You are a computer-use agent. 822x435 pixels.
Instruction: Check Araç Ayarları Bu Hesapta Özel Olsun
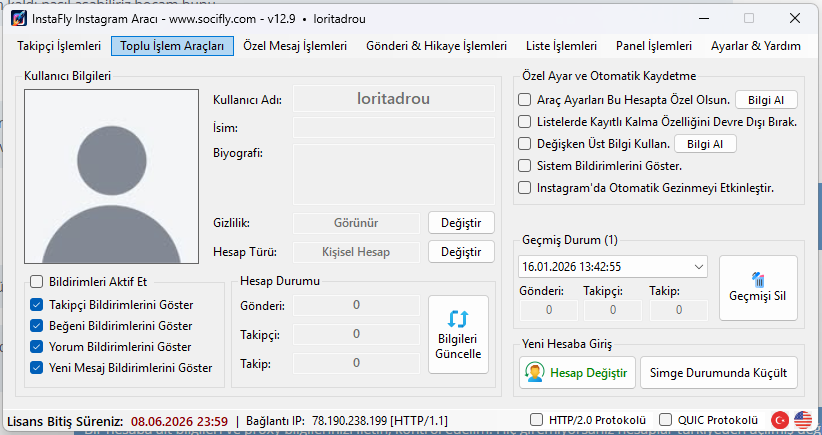point(524,100)
